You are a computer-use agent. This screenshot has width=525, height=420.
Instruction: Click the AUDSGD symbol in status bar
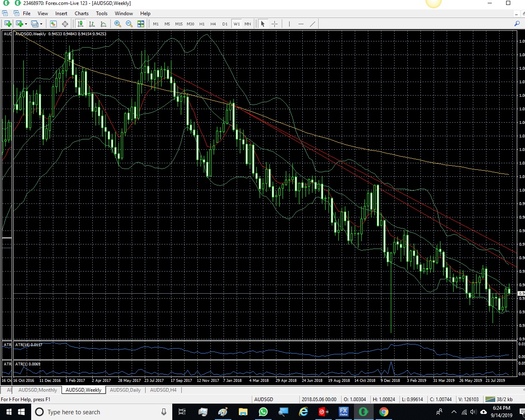(x=264, y=399)
